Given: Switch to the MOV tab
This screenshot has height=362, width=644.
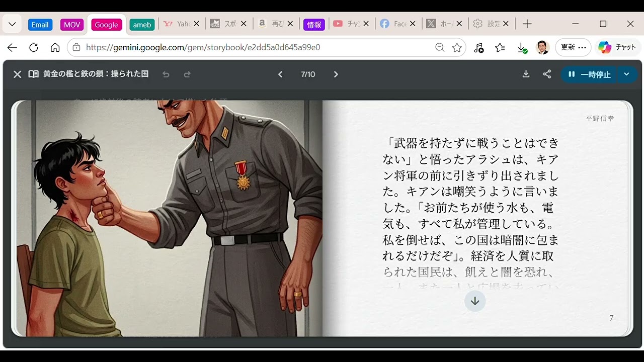Looking at the screenshot, I should [72, 25].
